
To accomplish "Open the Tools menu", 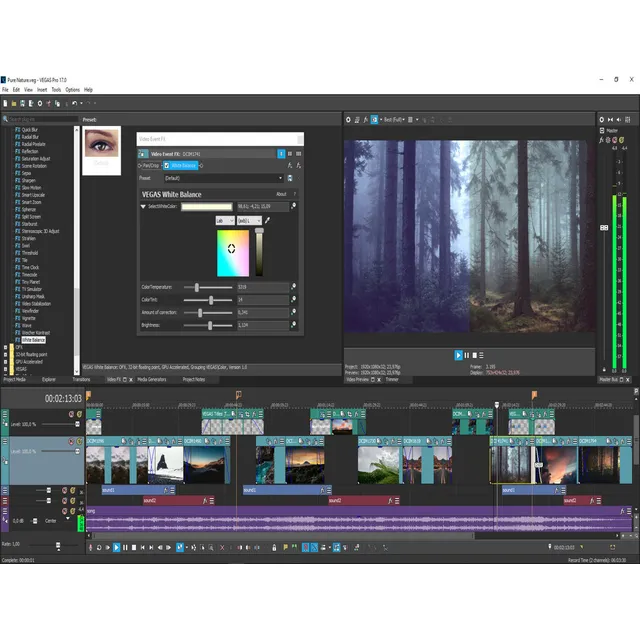I will [x=56, y=90].
